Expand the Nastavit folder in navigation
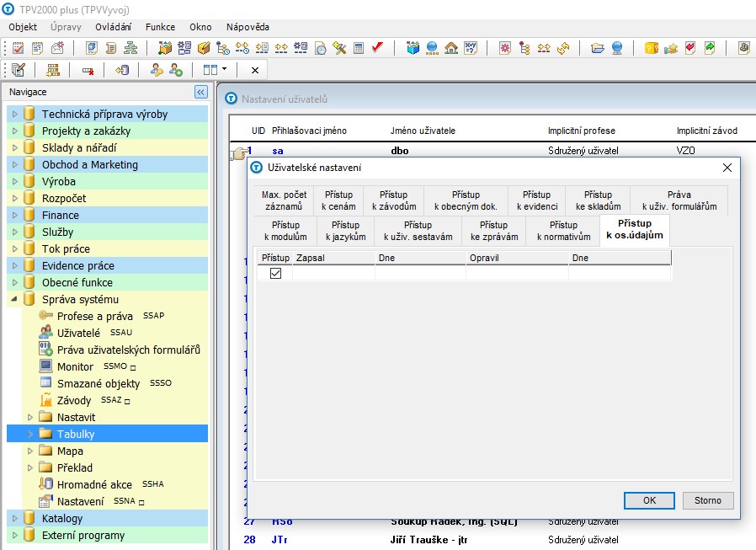Screen dimensions: 756x550 coord(31,417)
